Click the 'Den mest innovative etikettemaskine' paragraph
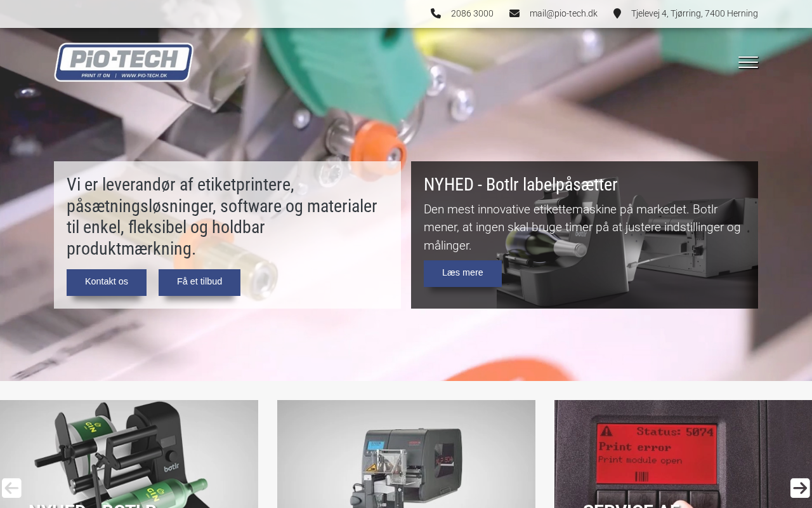Screen dimensions: 812x508 [582, 227]
